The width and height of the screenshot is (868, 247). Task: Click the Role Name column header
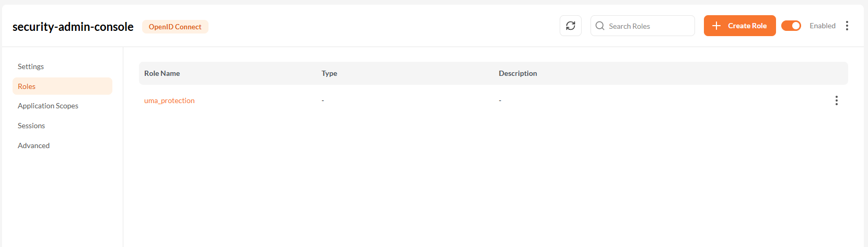pyautogui.click(x=162, y=73)
